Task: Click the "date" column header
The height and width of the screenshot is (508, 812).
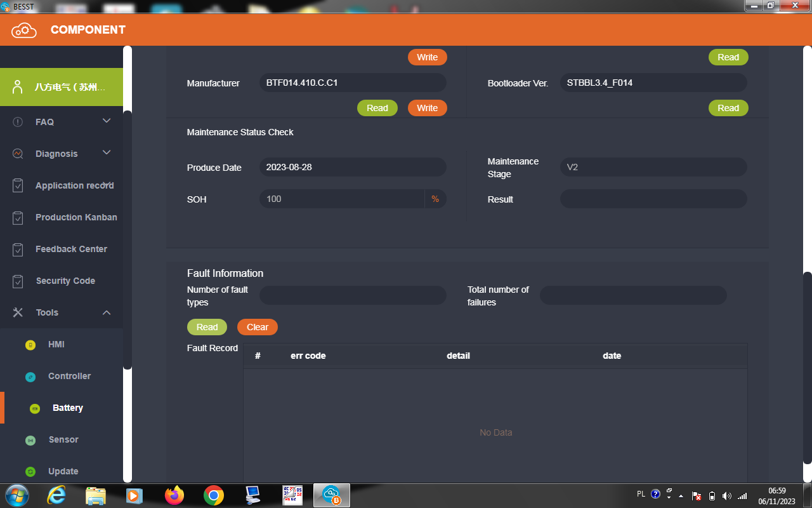Action: click(x=612, y=356)
